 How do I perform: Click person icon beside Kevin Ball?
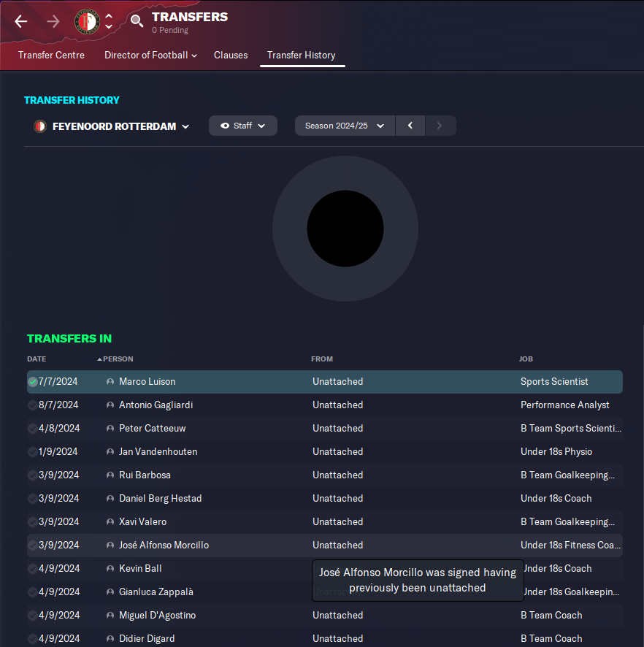pos(110,569)
